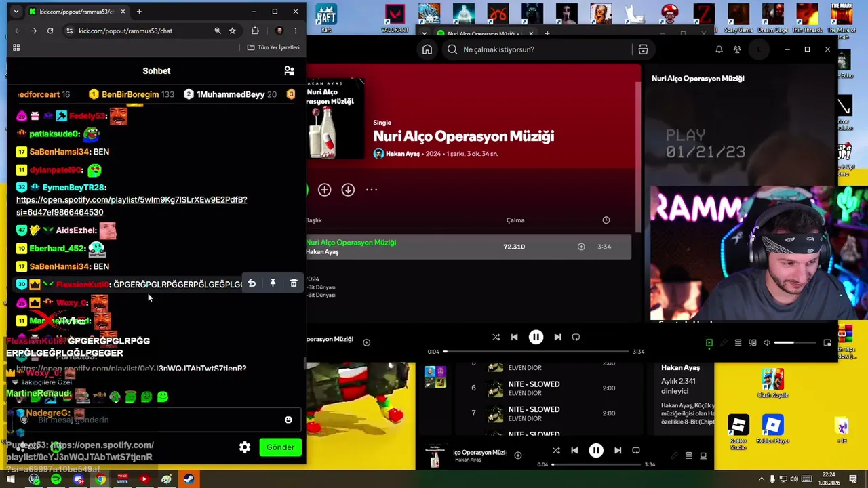
Task: Focus the 'Bir mesaj gönderin' input
Action: click(156, 420)
